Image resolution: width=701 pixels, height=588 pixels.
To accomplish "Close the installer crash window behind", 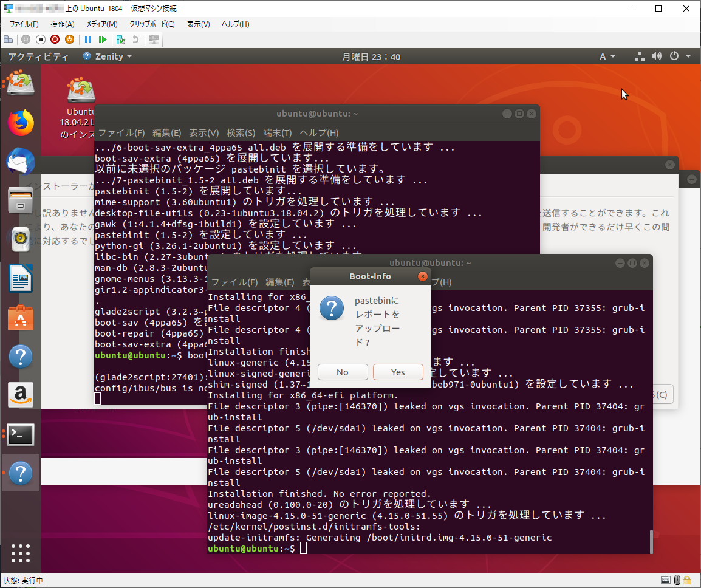I will tap(669, 165).
